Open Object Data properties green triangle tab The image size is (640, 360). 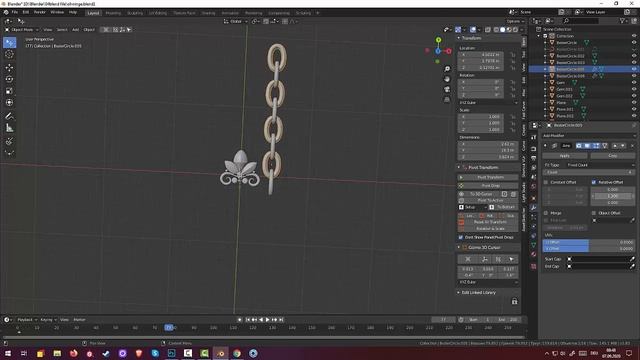click(533, 245)
